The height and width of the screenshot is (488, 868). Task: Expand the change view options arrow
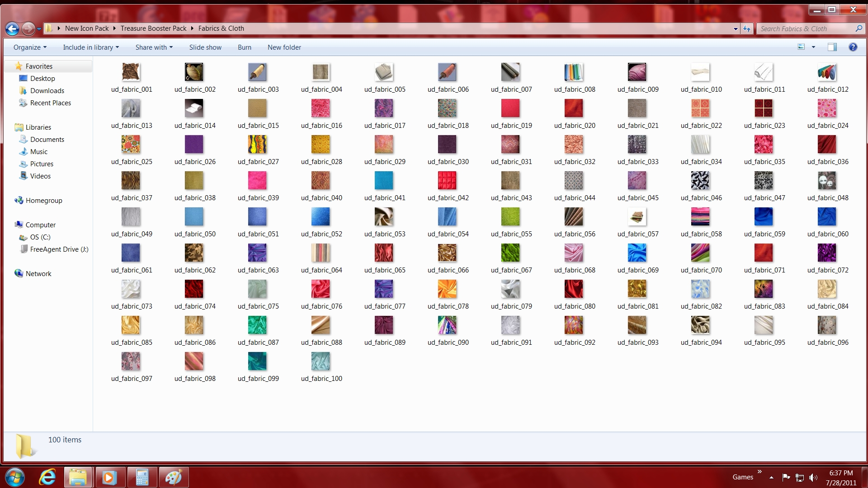pos(813,47)
